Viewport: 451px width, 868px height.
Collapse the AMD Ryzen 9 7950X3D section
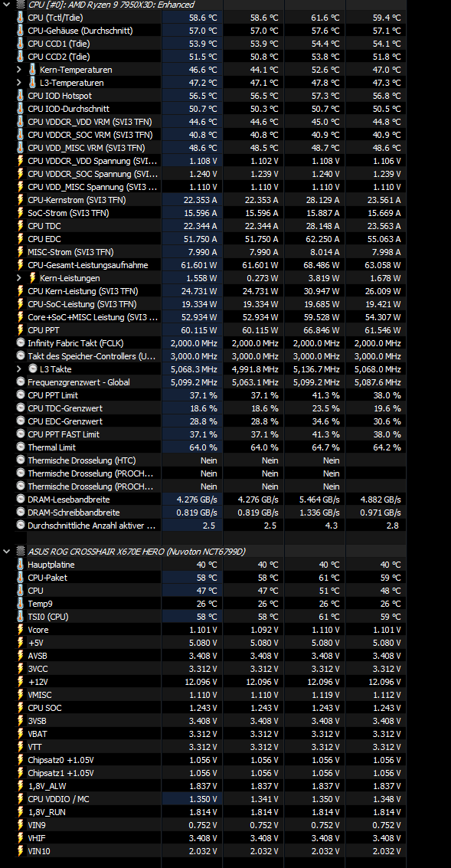pos(7,5)
